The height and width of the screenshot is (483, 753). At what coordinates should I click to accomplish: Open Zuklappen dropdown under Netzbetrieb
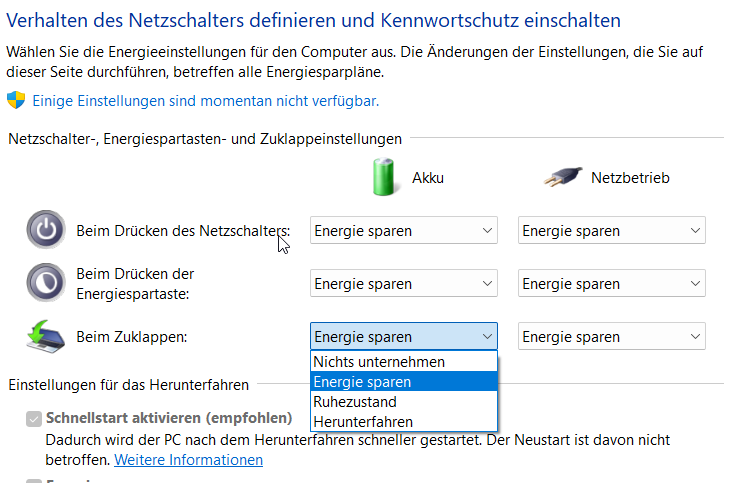point(611,337)
